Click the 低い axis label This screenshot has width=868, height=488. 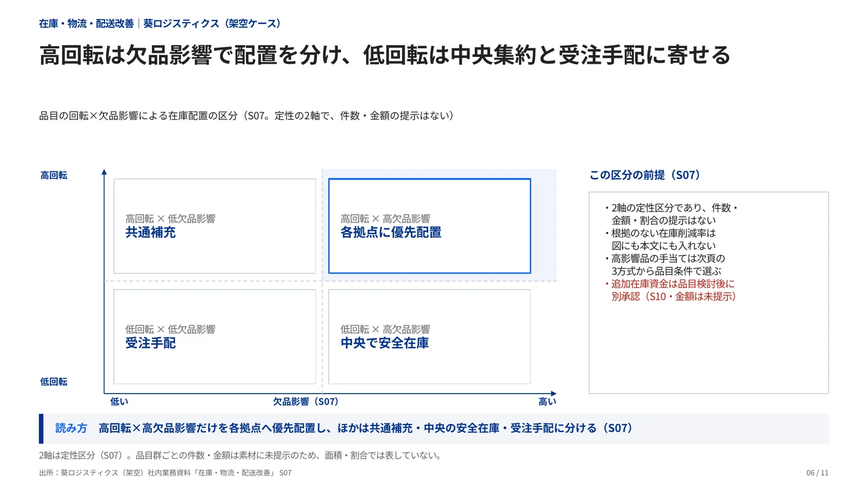(x=119, y=402)
